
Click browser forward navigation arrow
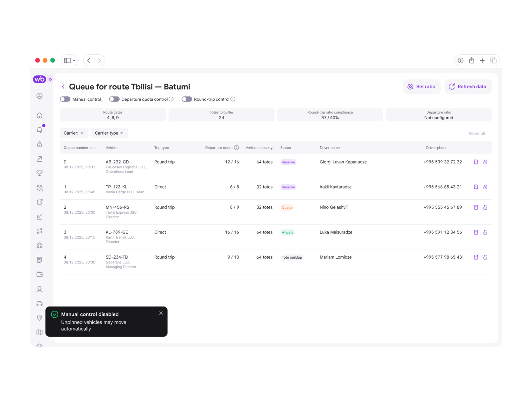(99, 60)
